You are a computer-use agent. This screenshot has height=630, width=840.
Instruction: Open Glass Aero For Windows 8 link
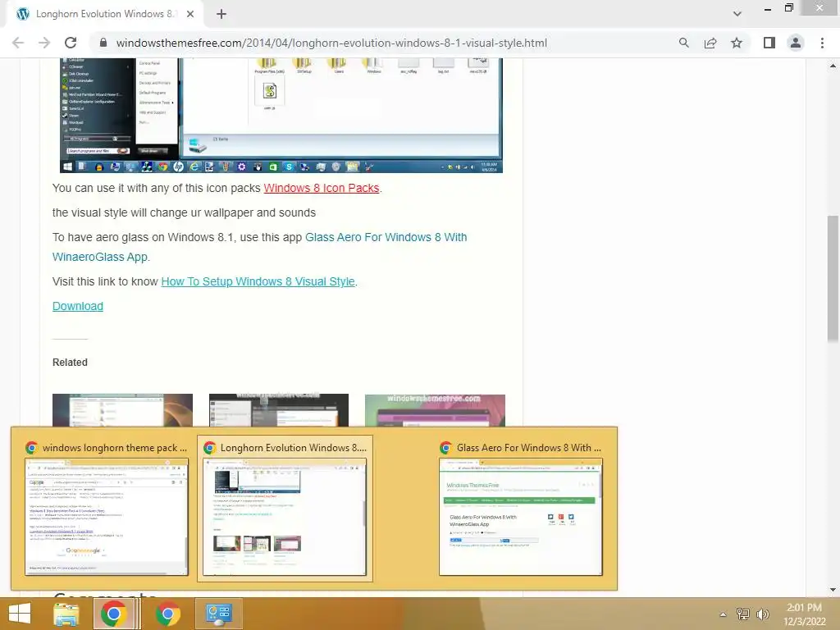coord(260,247)
